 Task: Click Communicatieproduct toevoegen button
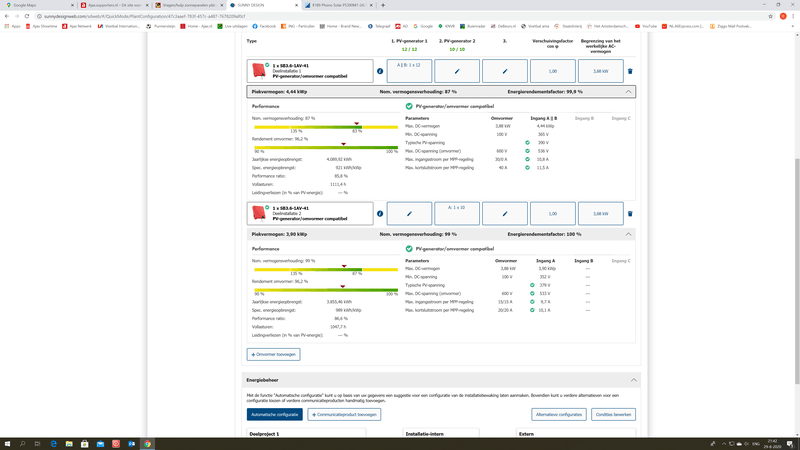point(344,414)
